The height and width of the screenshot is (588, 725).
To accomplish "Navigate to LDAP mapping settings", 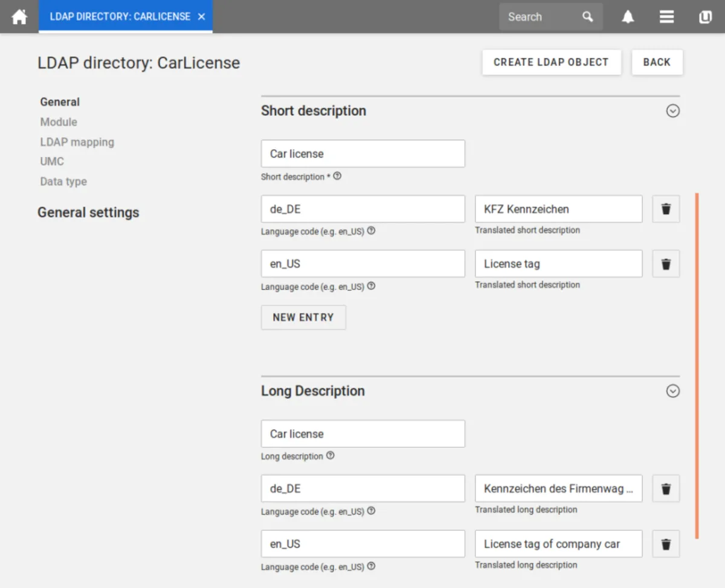I will [x=77, y=142].
